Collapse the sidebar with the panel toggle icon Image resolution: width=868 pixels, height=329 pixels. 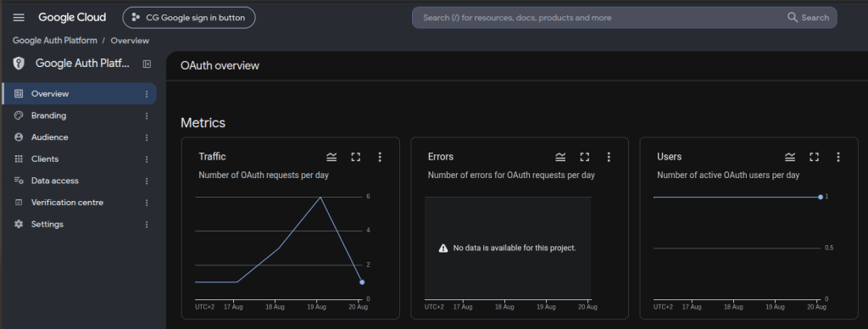pyautogui.click(x=147, y=64)
